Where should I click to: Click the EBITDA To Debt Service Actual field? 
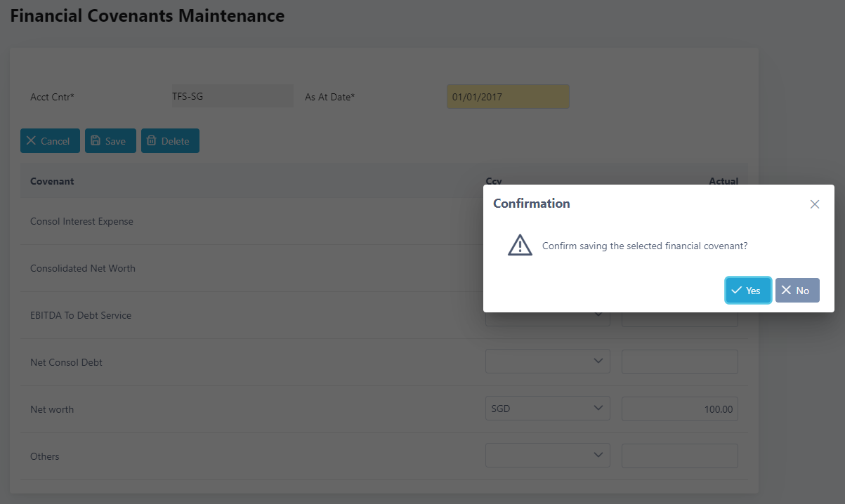pyautogui.click(x=679, y=319)
